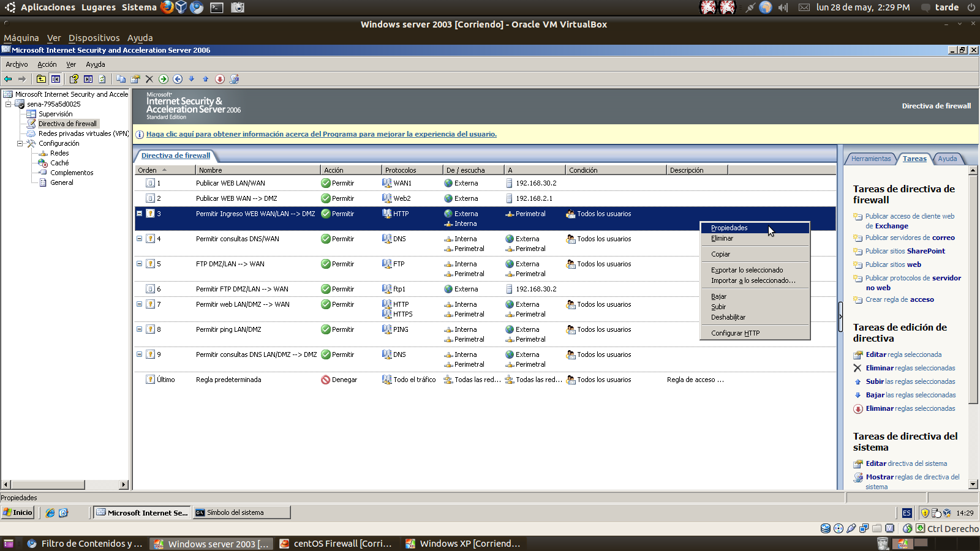Choose Propiedades in the context menu
This screenshot has height=551, width=980.
755,228
